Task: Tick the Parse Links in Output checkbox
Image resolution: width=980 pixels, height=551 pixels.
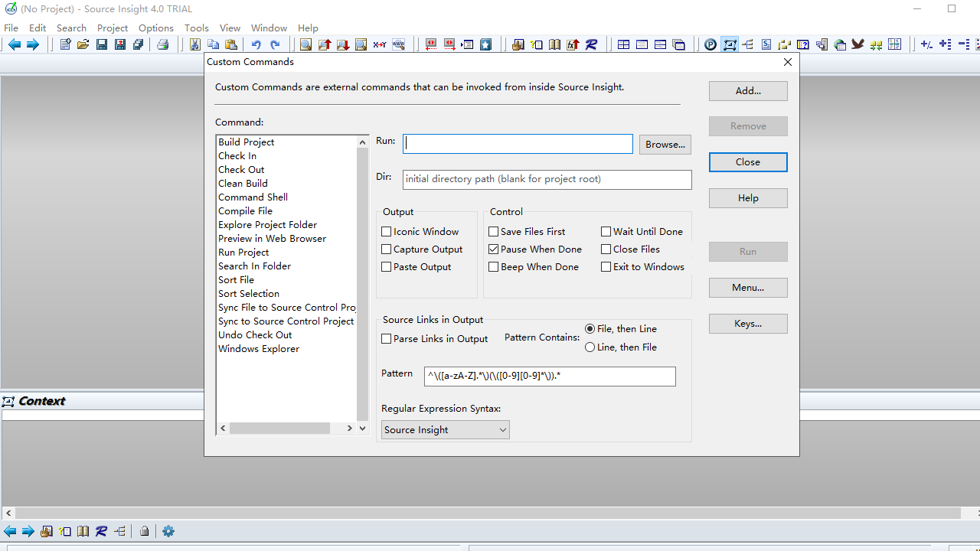Action: (387, 339)
